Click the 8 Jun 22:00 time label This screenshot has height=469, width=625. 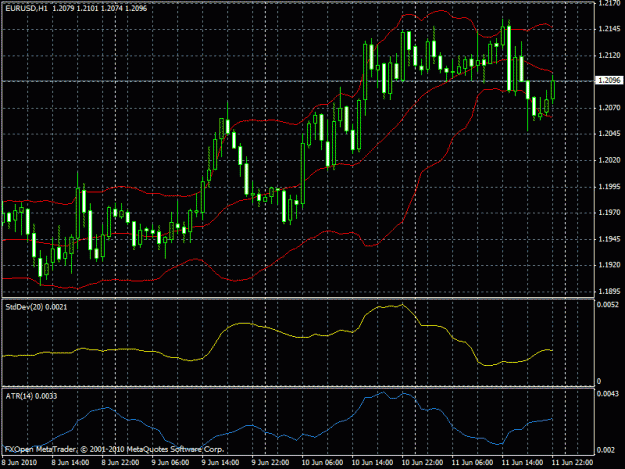click(120, 463)
